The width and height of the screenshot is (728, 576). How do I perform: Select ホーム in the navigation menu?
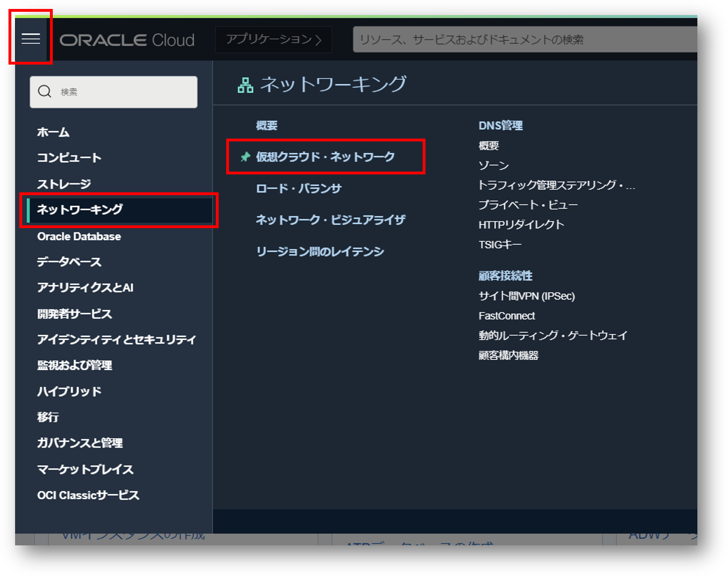pos(53,132)
